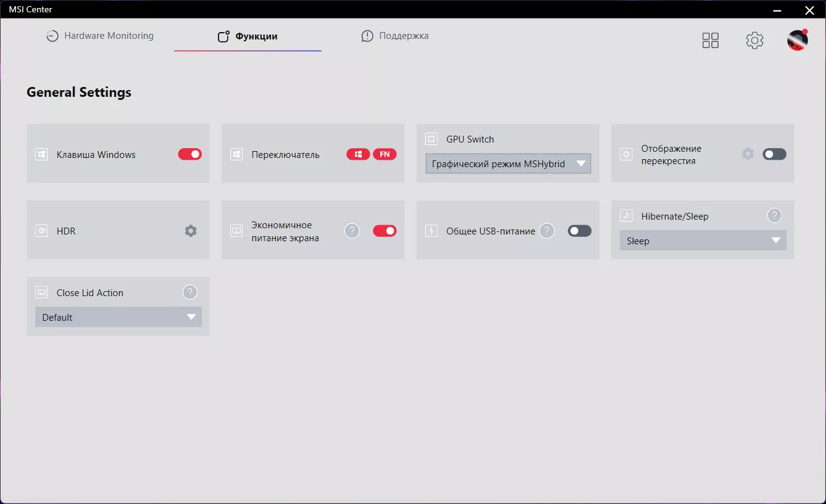The image size is (826, 504).
Task: Open crosshair display settings gear
Action: [748, 154]
